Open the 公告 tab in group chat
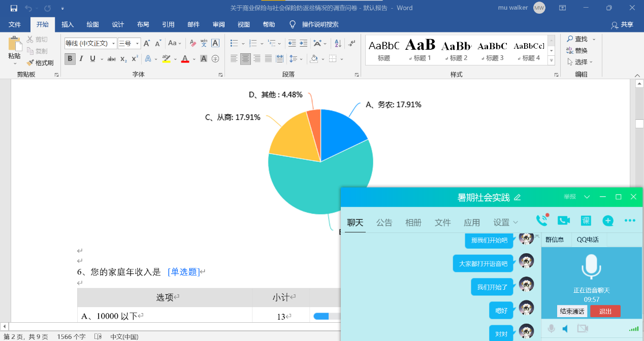Image resolution: width=644 pixels, height=341 pixels. click(x=384, y=222)
